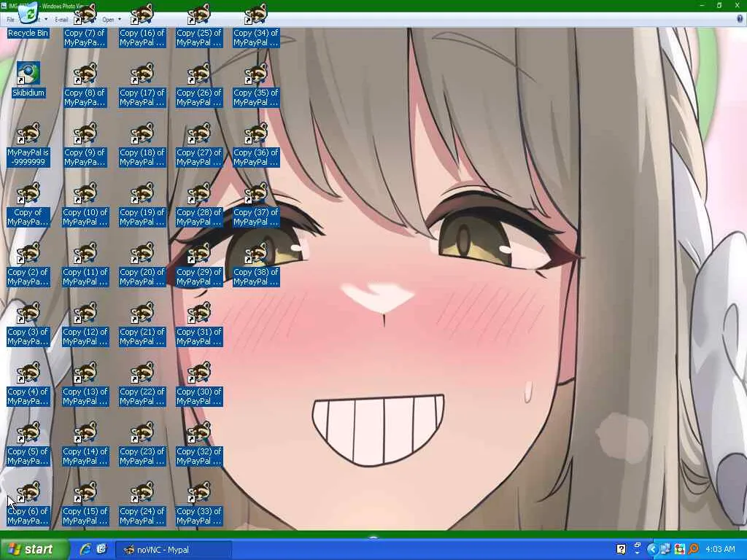Launch Internet Explorer from Quick Launch
The width and height of the screenshot is (747, 560).
[x=85, y=549]
